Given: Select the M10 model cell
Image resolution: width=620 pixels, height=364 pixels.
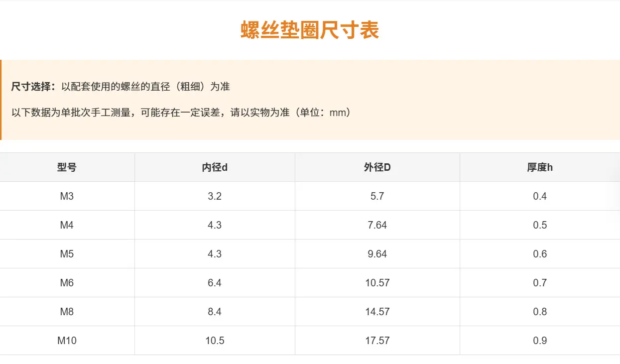Looking at the screenshot, I should click(67, 341).
